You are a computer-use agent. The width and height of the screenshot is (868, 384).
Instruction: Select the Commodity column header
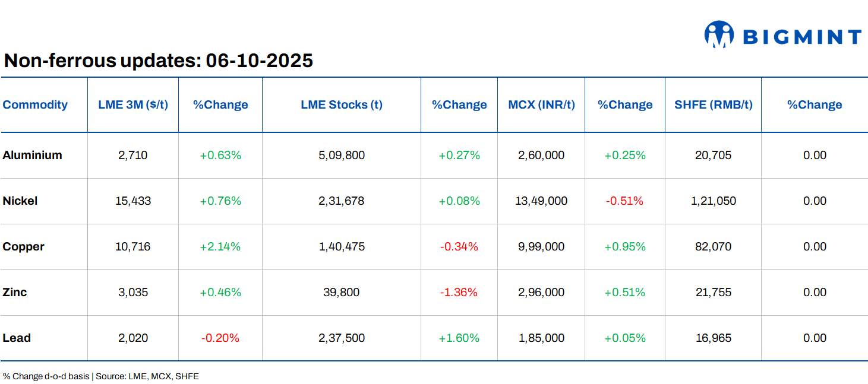35,104
